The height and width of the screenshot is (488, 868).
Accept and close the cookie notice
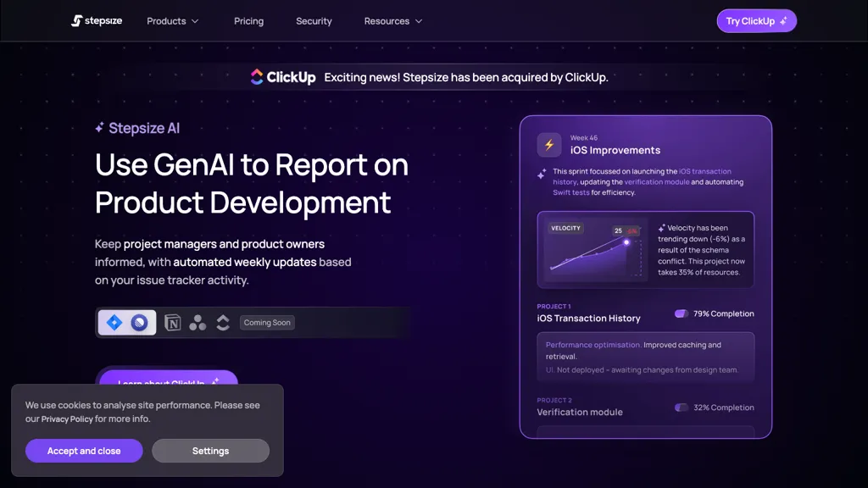tap(84, 451)
